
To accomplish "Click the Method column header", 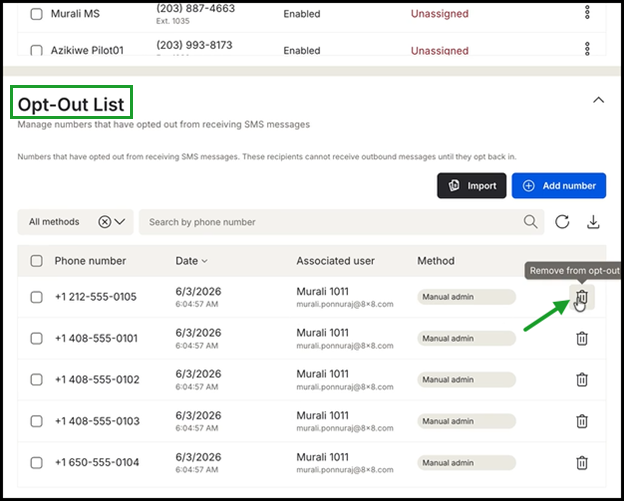I will point(436,261).
